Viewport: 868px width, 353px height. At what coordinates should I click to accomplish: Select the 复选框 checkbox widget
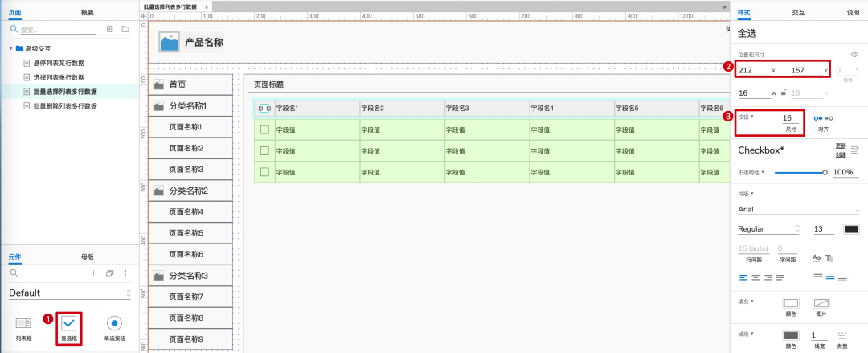click(69, 328)
